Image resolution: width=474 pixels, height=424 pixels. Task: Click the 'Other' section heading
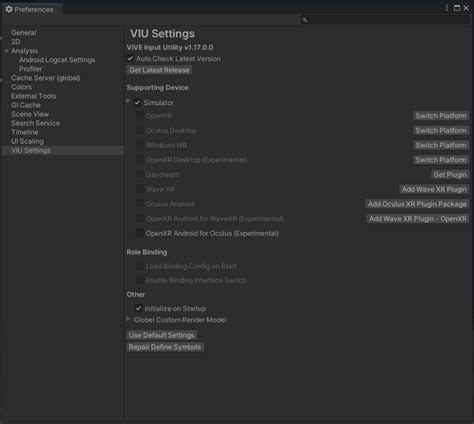point(136,294)
